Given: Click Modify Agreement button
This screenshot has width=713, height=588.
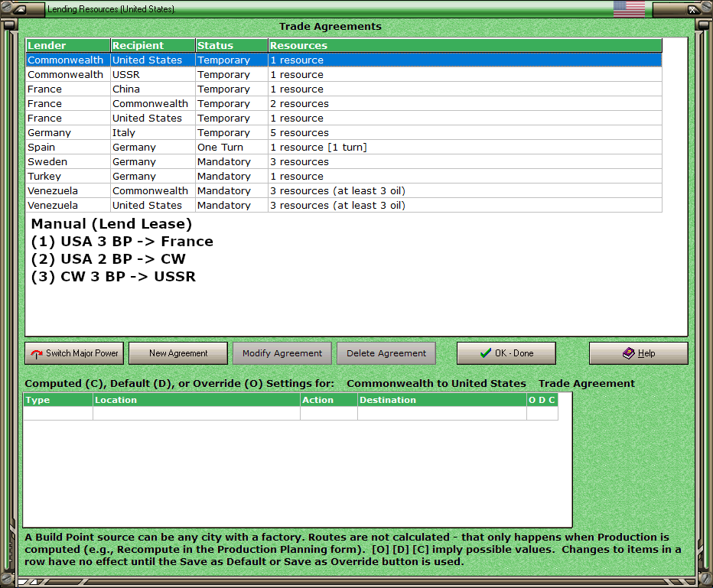Looking at the screenshot, I should [x=282, y=353].
